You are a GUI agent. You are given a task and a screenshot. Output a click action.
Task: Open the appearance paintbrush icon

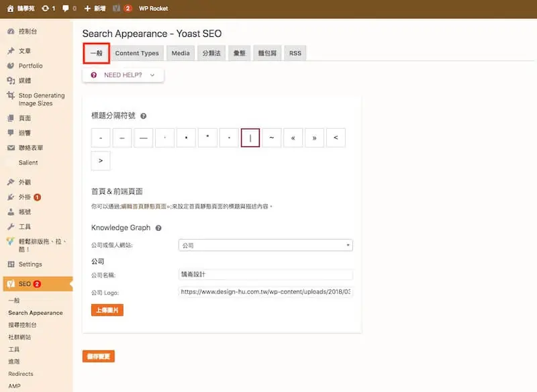[11, 182]
